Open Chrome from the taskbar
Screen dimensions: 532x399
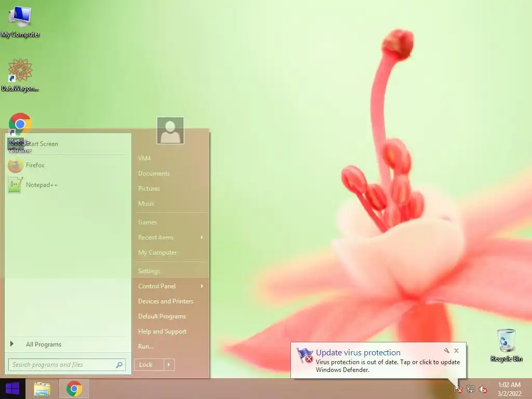pos(74,389)
